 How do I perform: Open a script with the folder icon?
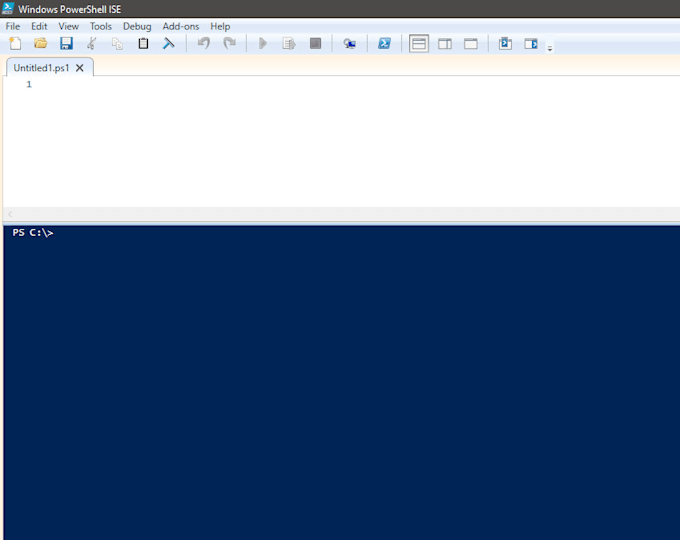[x=40, y=43]
